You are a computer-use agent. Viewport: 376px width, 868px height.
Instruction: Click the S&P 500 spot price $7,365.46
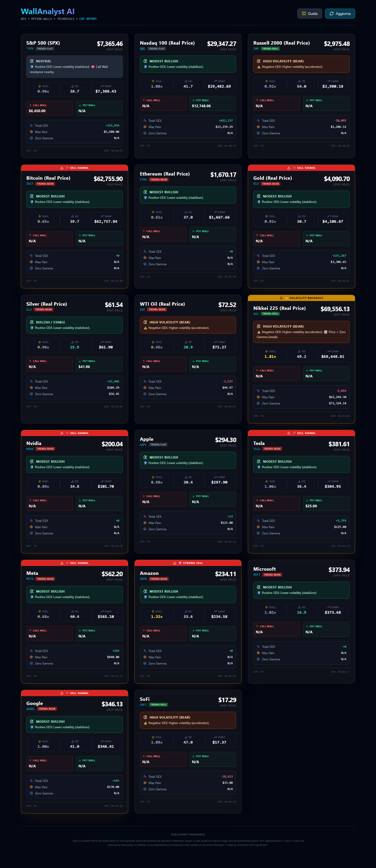click(110, 44)
